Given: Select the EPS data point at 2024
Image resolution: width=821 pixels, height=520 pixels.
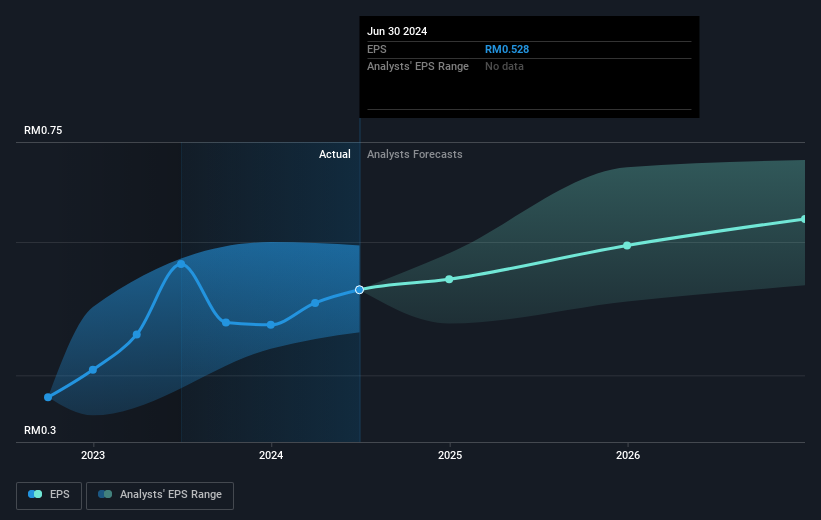Looking at the screenshot, I should 271,325.
